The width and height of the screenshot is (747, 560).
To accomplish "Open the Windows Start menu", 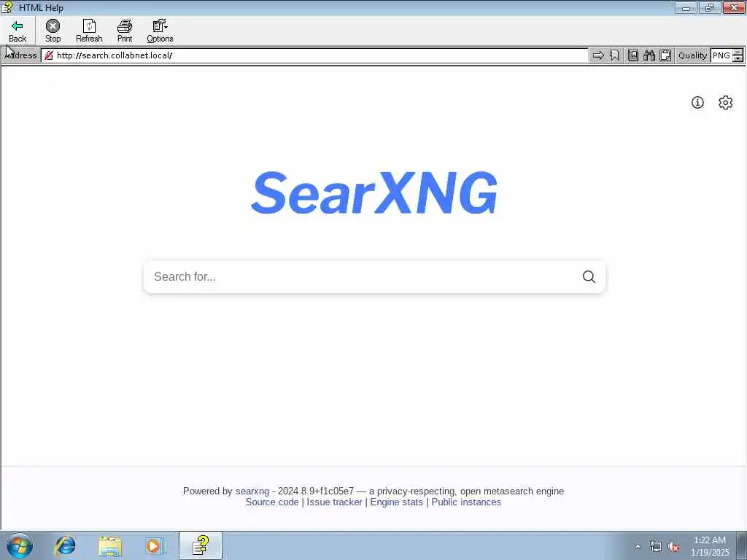I will pyautogui.click(x=20, y=545).
